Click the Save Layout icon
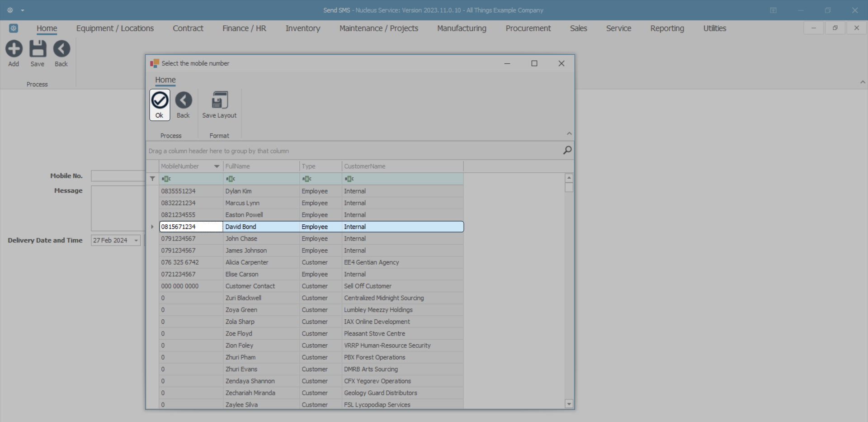The width and height of the screenshot is (868, 422). point(220,100)
